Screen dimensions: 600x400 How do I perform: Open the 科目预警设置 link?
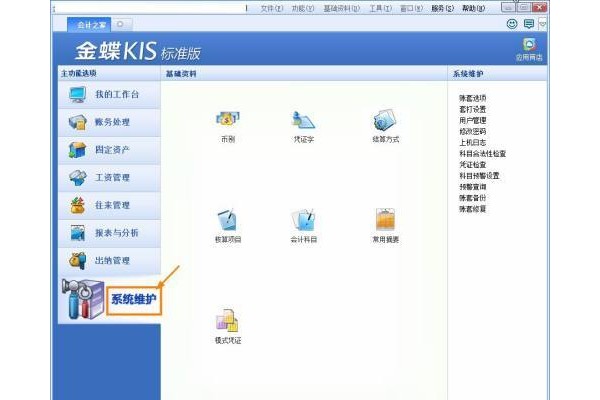point(479,176)
